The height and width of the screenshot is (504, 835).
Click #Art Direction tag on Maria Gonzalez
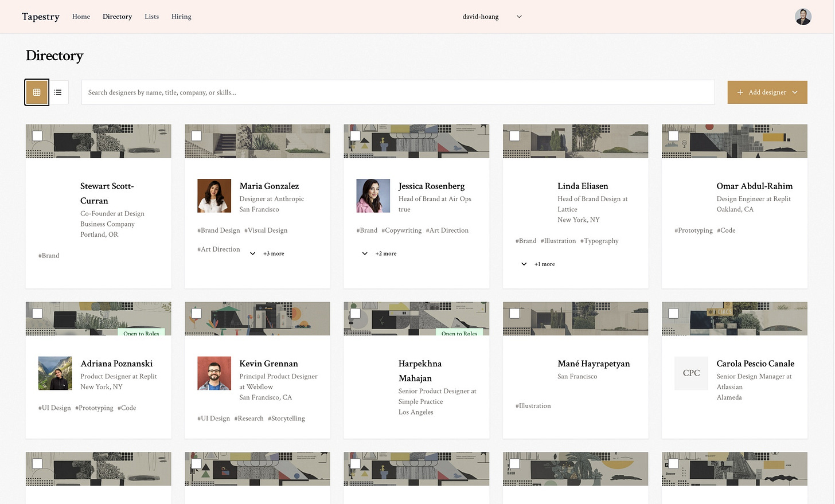(218, 249)
